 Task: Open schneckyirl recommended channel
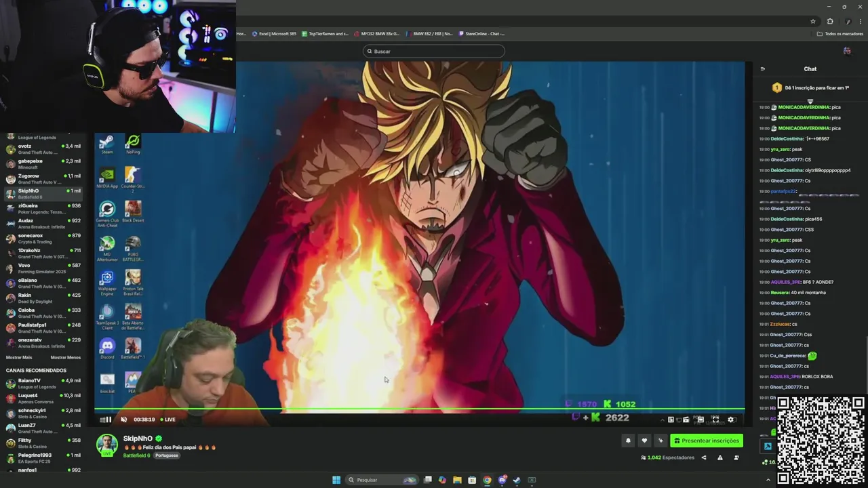43,413
